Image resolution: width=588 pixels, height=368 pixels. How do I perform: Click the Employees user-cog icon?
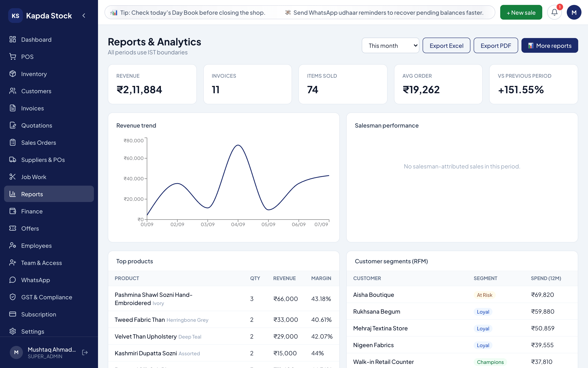(x=13, y=246)
